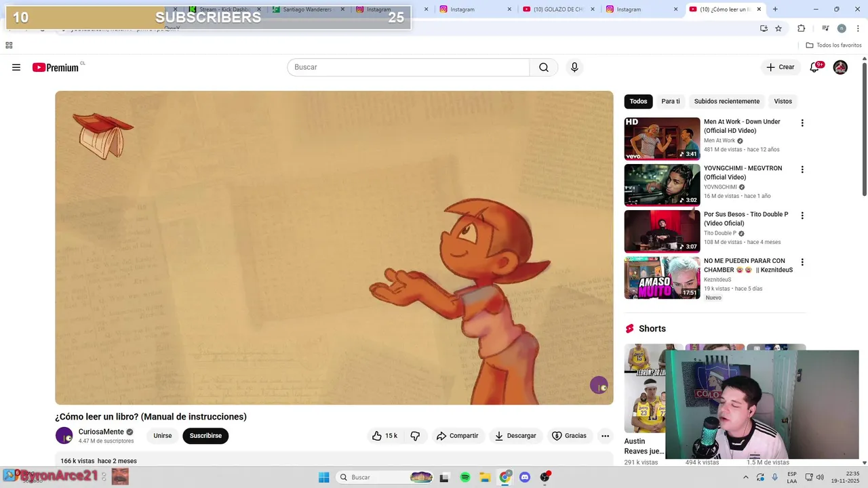Open NO ME PUEDEN PARAR thumbnail

pyautogui.click(x=662, y=277)
